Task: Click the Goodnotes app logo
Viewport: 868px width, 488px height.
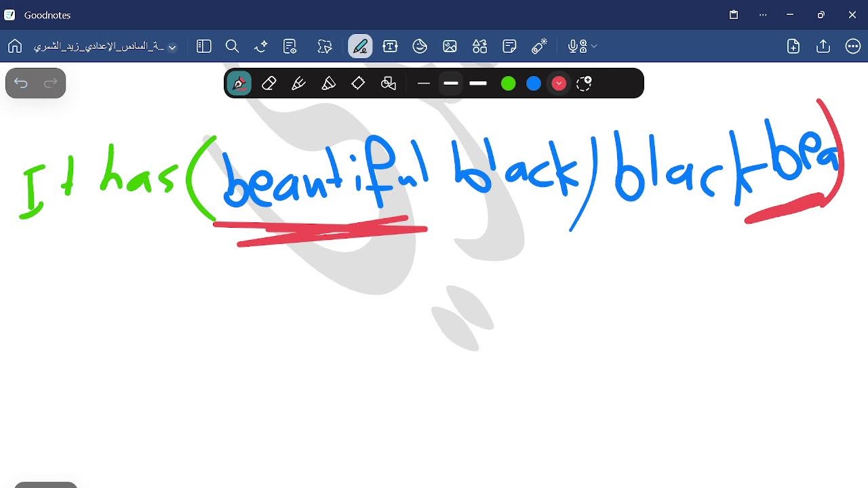Action: [x=9, y=15]
